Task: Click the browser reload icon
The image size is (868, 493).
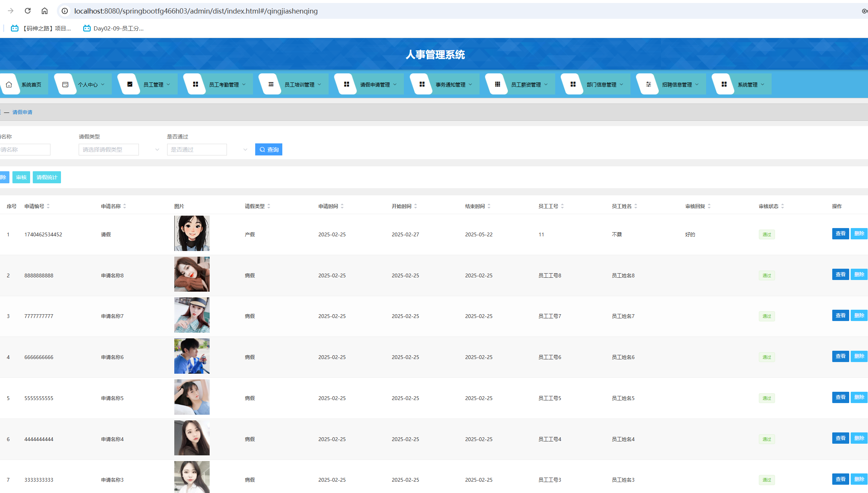Action: click(27, 11)
